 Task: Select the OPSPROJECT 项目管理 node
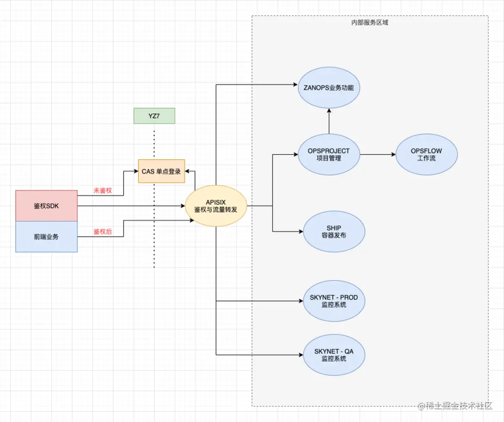coord(329,155)
